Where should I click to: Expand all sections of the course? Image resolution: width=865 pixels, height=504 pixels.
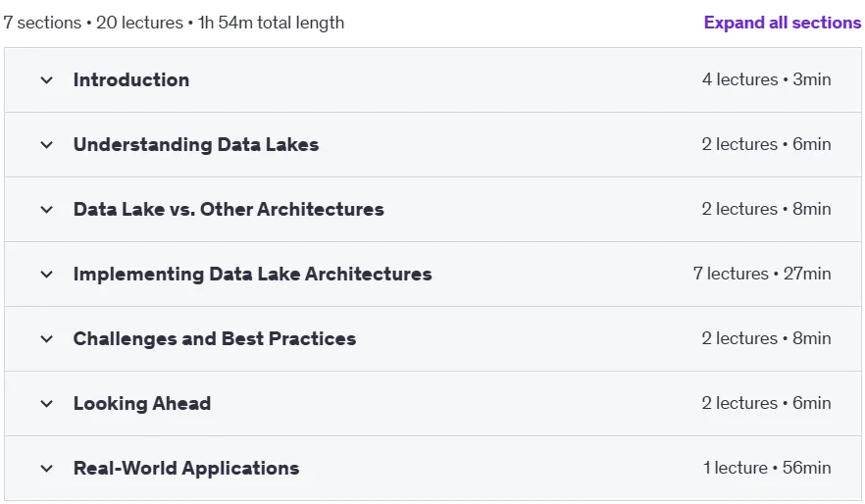(x=783, y=23)
